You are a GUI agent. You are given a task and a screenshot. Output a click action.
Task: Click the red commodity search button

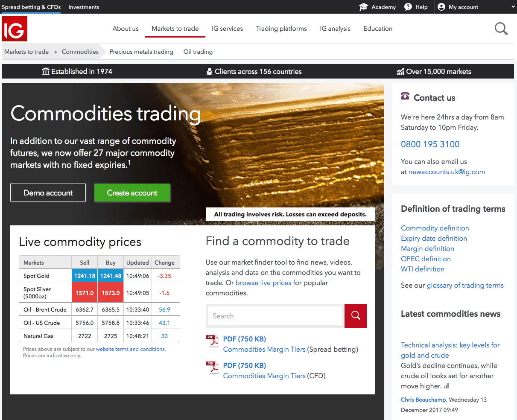356,316
